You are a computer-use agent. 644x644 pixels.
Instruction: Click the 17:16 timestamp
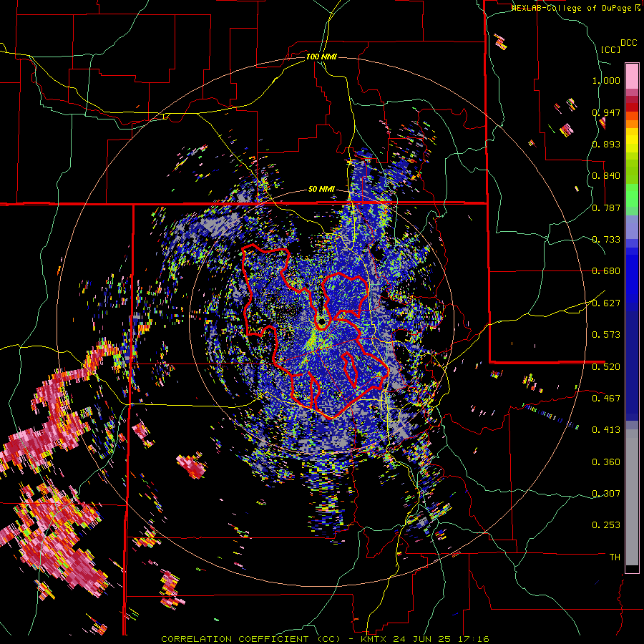(x=473, y=639)
